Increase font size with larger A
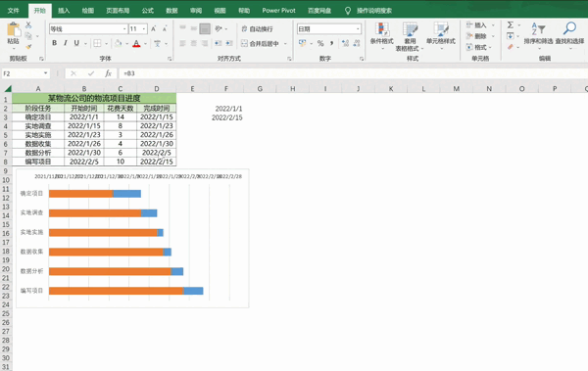Screen dimensions: 588x371 154,28
